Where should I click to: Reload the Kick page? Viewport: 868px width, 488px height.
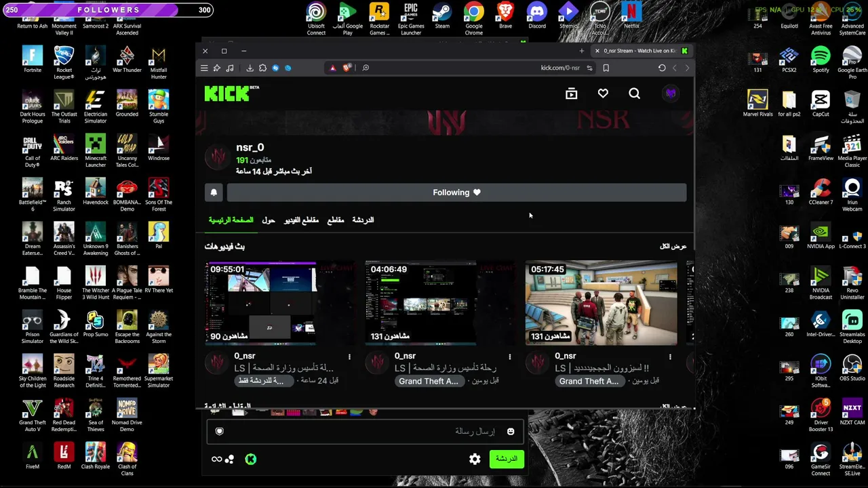(x=662, y=68)
